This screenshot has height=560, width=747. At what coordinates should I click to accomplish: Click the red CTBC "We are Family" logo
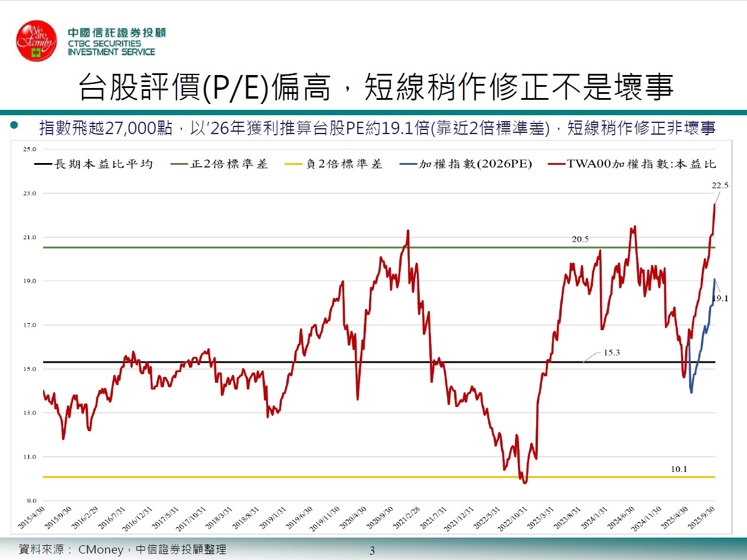(x=35, y=41)
